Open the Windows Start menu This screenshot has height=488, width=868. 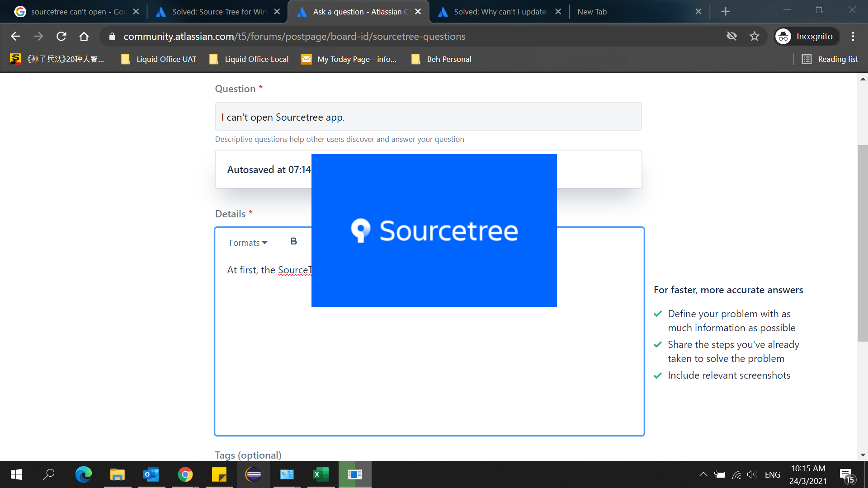click(x=16, y=474)
